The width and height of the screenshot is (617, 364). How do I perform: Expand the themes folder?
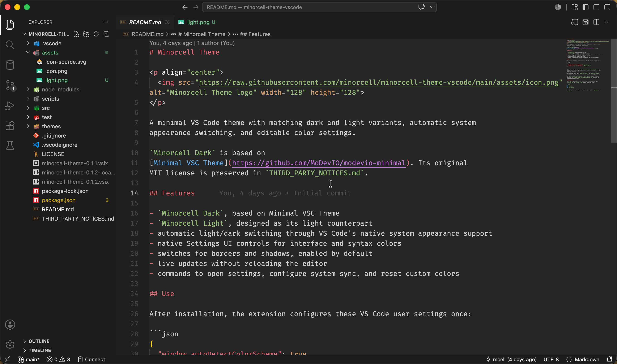pos(28,126)
